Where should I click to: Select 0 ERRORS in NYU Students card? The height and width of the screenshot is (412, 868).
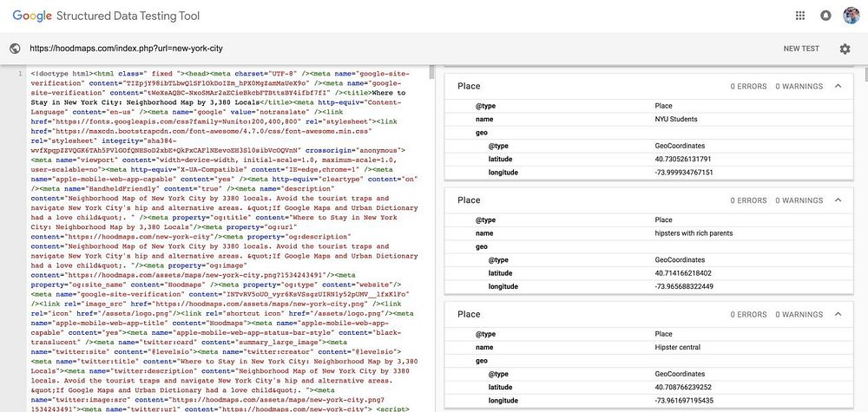pyautogui.click(x=748, y=86)
